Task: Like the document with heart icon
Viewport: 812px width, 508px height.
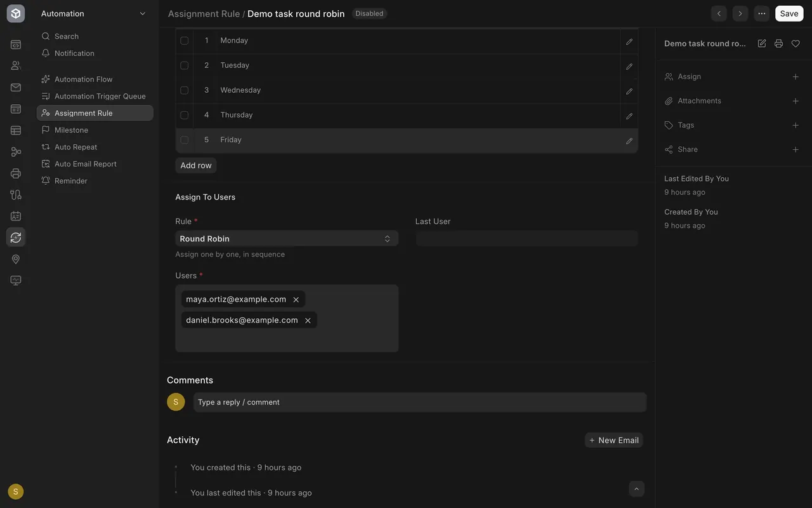Action: coord(796,44)
